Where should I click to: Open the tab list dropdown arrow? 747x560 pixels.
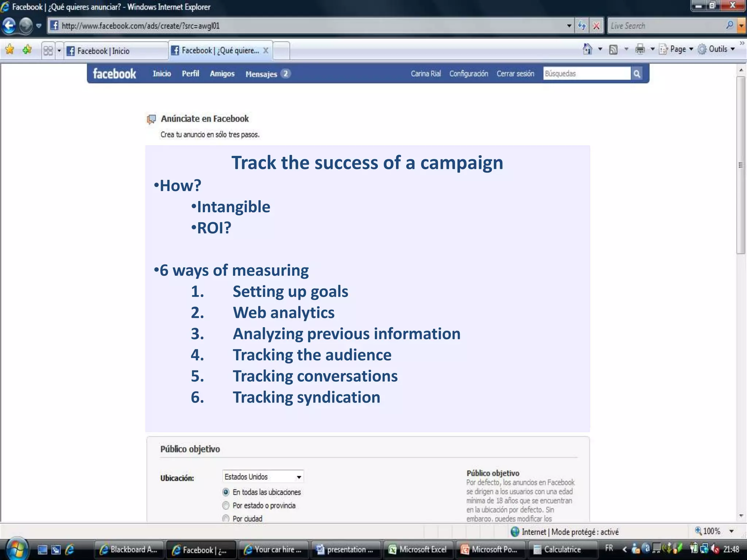[59, 50]
